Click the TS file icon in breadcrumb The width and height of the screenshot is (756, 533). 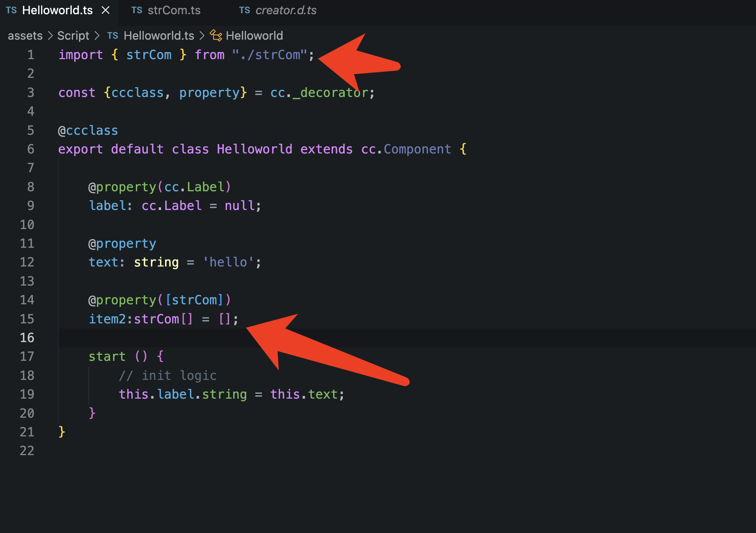pos(113,36)
